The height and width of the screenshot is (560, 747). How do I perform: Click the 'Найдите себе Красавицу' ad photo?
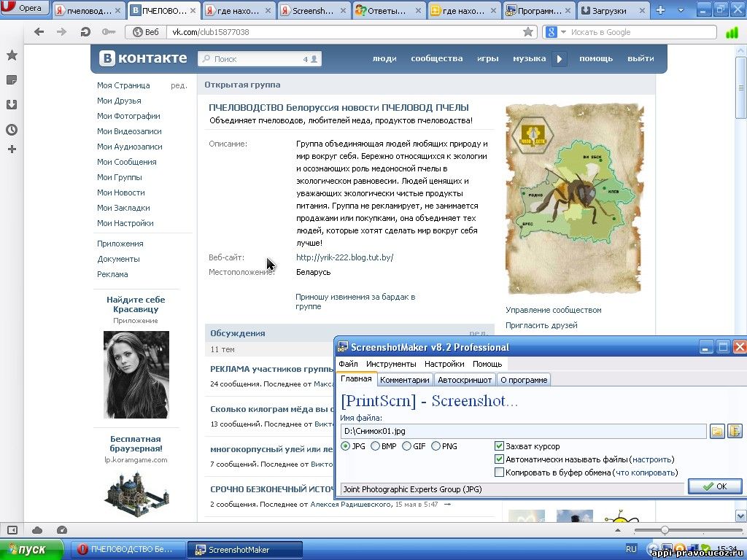pos(136,375)
